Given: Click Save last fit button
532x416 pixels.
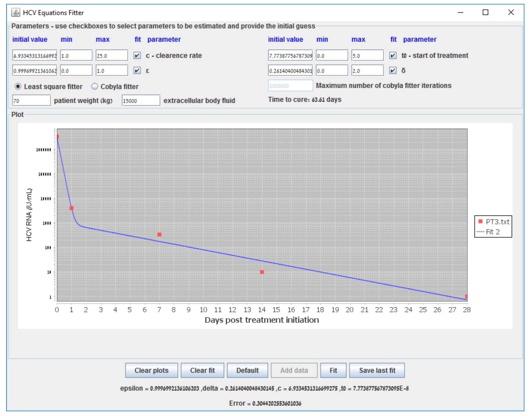Looking at the screenshot, I should point(377,370).
